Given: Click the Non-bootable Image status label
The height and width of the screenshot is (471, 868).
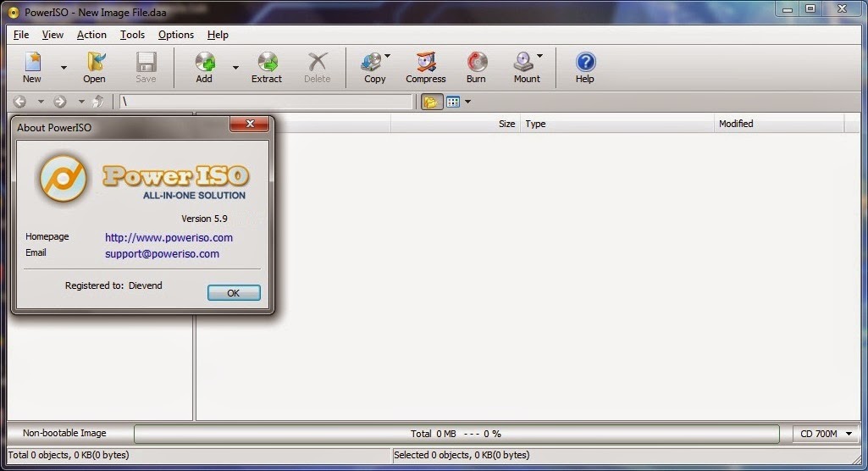Looking at the screenshot, I should point(64,433).
